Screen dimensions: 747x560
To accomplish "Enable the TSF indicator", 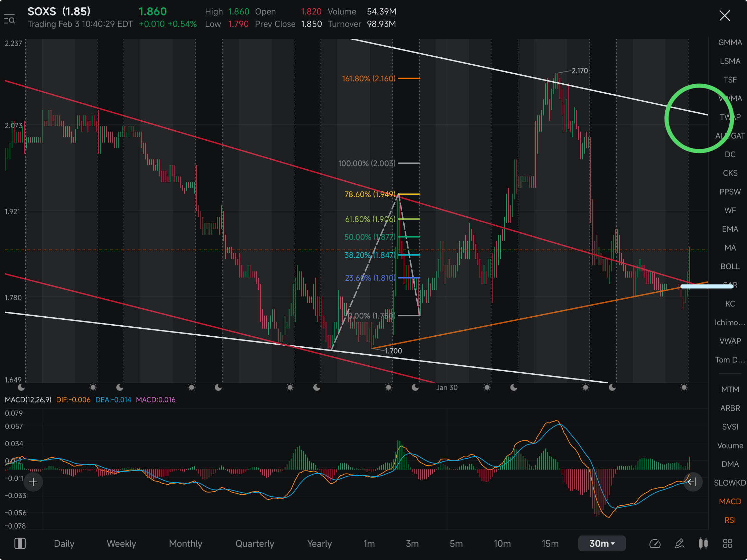I will tap(730, 80).
